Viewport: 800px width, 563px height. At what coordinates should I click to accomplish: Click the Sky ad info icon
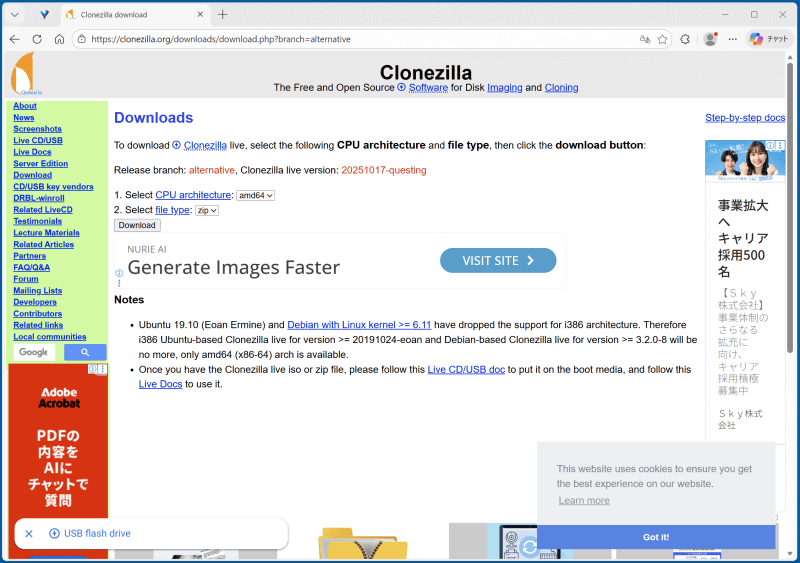pos(771,145)
